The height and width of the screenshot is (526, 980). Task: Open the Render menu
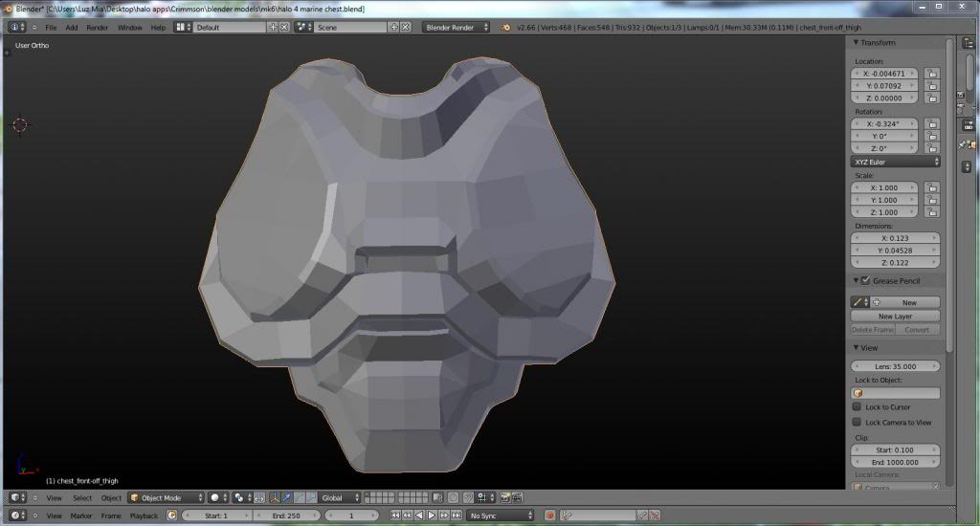[98, 28]
